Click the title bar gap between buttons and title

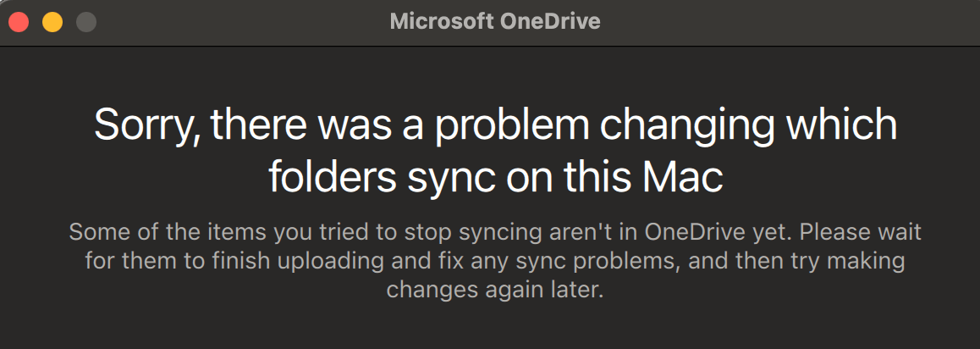click(243, 23)
